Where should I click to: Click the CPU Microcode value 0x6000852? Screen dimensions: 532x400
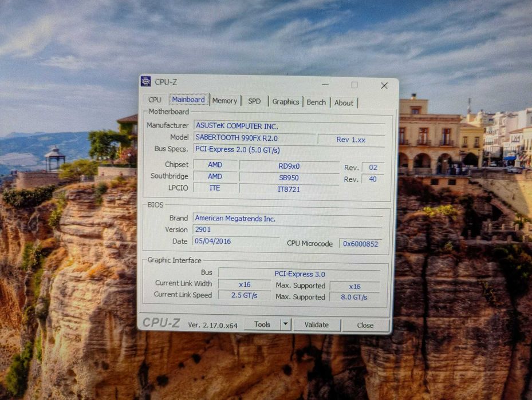(360, 244)
